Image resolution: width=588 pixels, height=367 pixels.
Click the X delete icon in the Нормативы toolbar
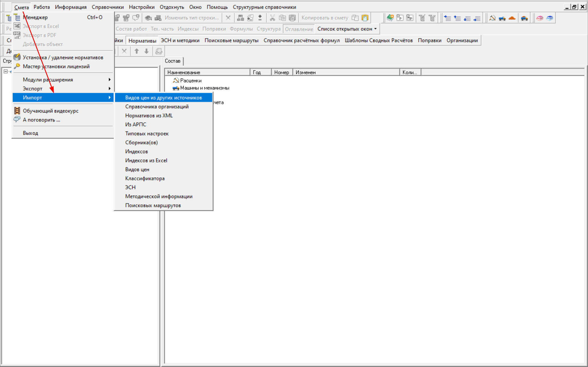tap(124, 51)
